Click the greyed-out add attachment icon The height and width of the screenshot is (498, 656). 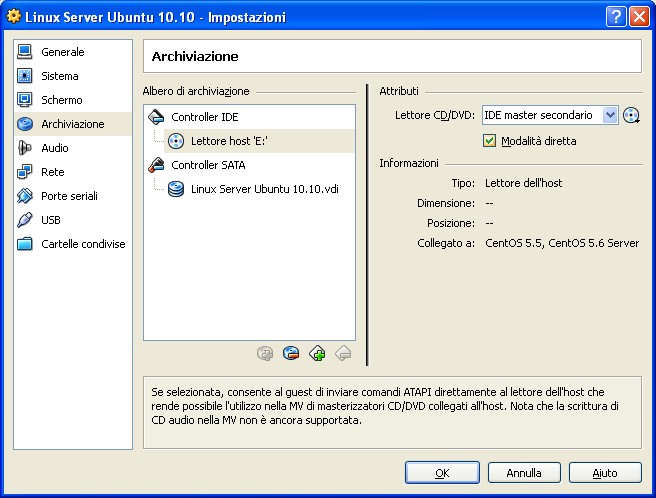tap(265, 352)
